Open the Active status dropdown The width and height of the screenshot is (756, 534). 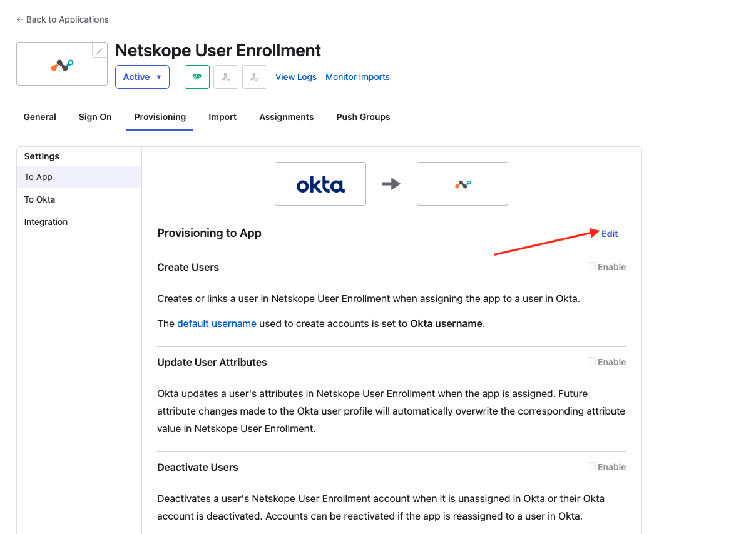142,77
